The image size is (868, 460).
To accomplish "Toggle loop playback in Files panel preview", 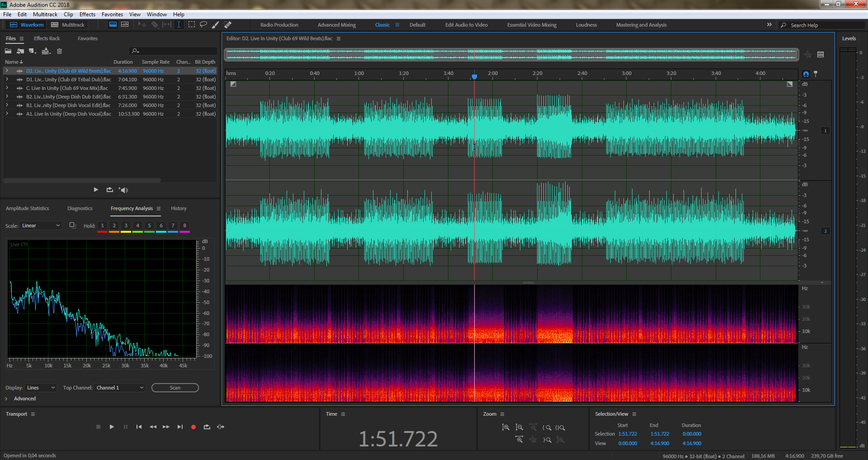I will [x=109, y=190].
